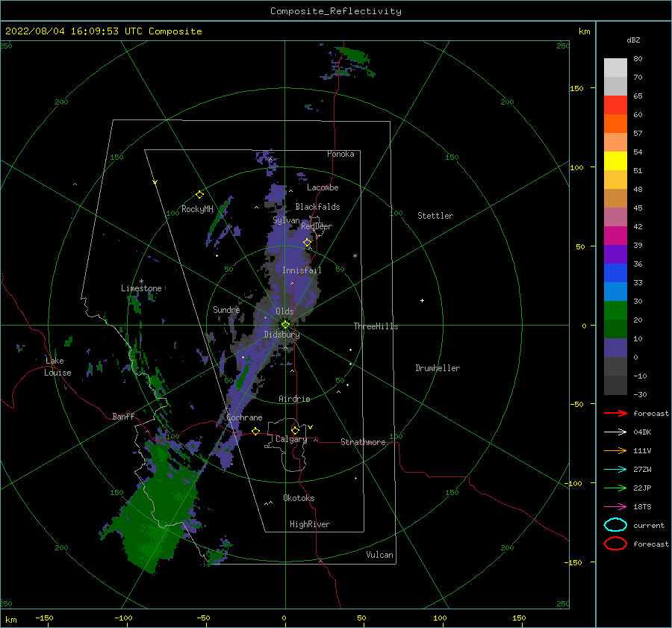Screen dimensions: 672x628
Task: Click the Sundre city label
Action: coord(226,309)
